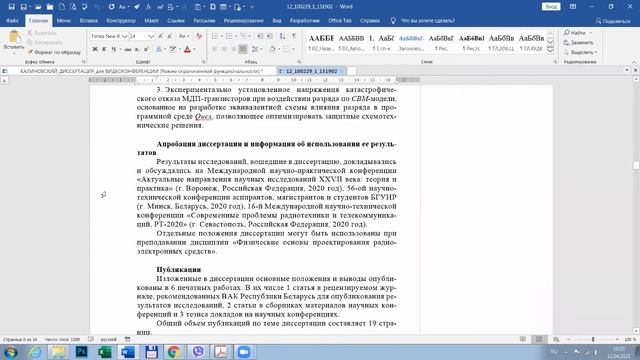Toggle strikethrough formatting
Viewport: 640px width, 360px height.
point(128,49)
